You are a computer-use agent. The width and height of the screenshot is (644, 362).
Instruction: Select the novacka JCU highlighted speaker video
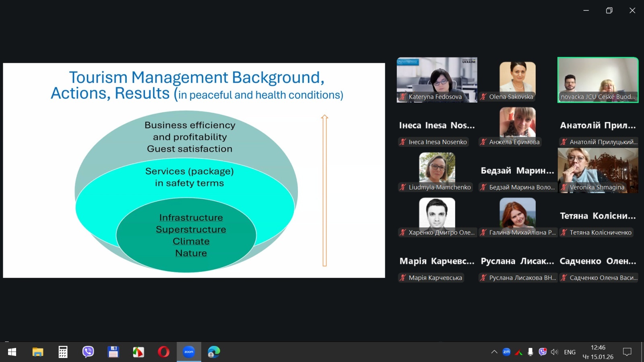(x=598, y=80)
